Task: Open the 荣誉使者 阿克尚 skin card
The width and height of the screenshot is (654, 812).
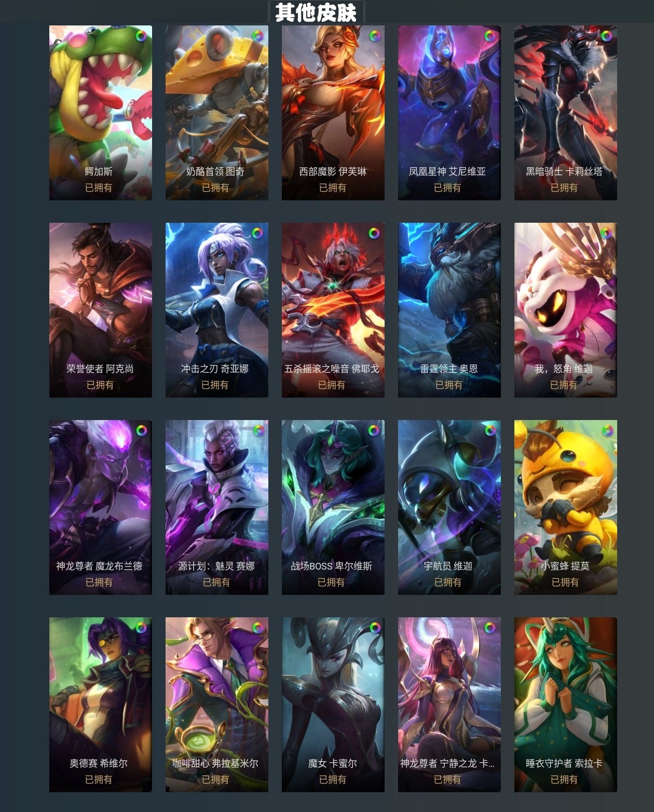Action: click(x=101, y=310)
